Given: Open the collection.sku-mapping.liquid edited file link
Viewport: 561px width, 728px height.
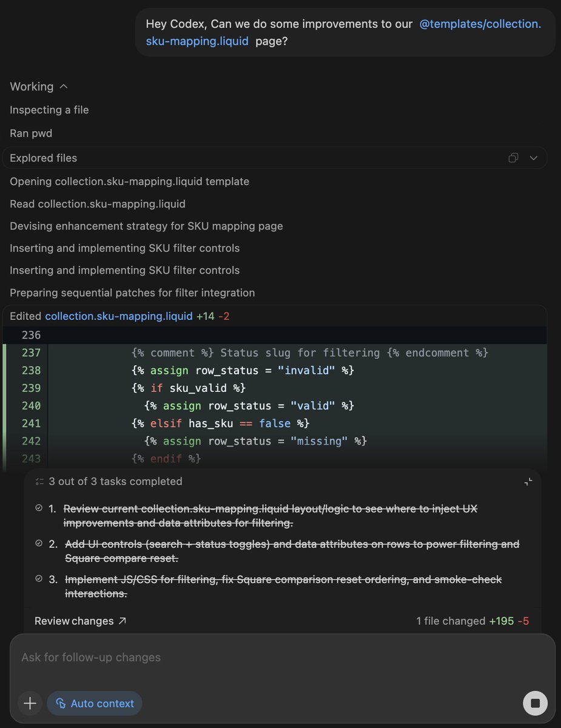Looking at the screenshot, I should click(119, 316).
